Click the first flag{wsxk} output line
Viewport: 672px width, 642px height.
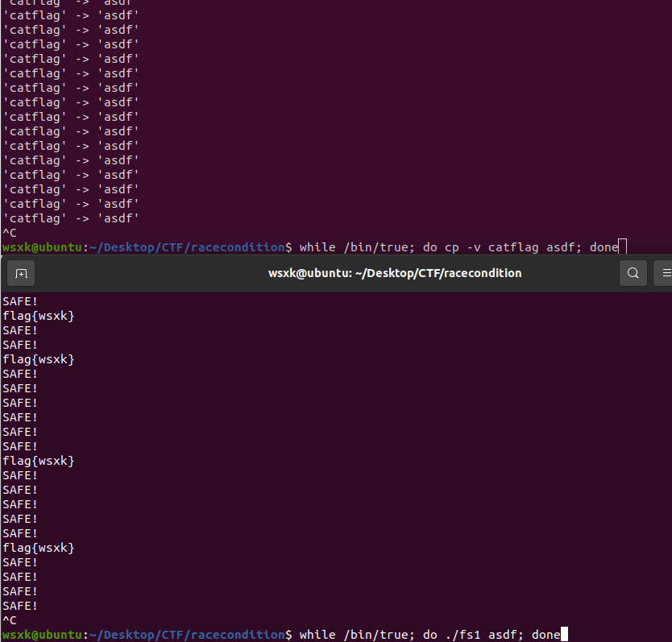[x=39, y=317]
